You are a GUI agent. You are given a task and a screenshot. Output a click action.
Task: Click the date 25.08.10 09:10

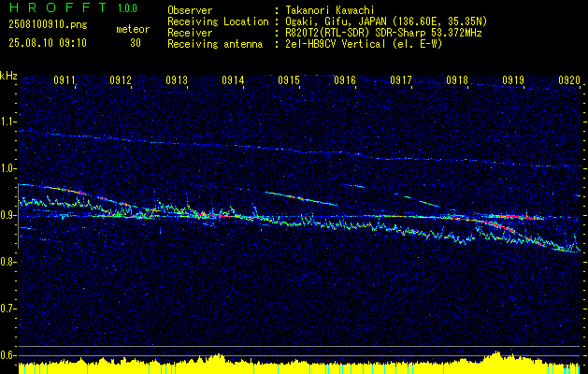point(48,43)
